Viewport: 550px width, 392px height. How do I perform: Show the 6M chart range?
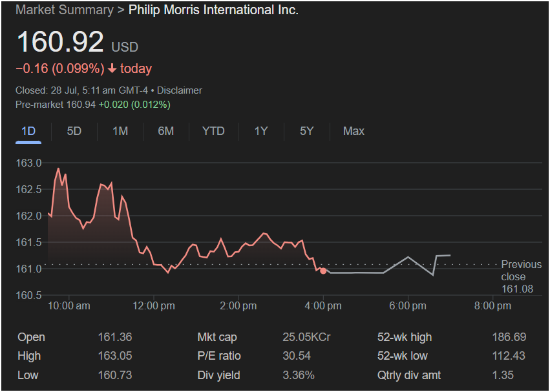click(165, 131)
